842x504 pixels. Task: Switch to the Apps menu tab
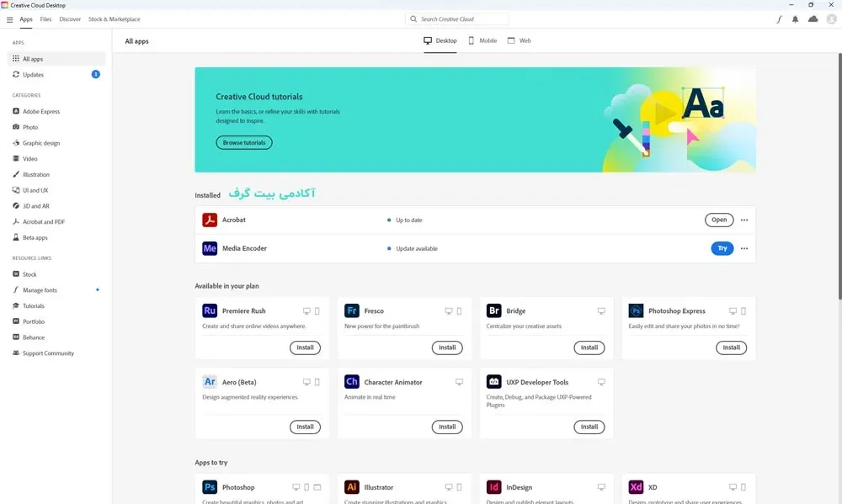(x=26, y=19)
